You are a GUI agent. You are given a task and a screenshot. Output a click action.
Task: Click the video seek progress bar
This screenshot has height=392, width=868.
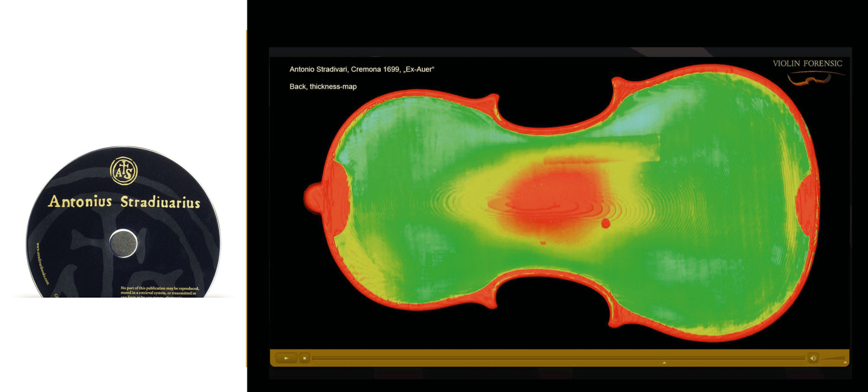pyautogui.click(x=559, y=358)
